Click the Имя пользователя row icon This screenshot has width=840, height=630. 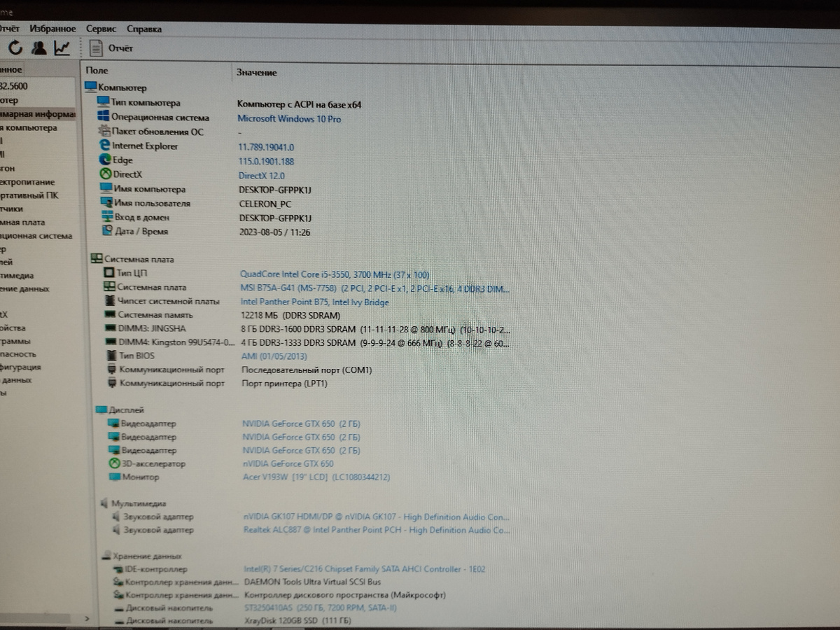pos(106,203)
